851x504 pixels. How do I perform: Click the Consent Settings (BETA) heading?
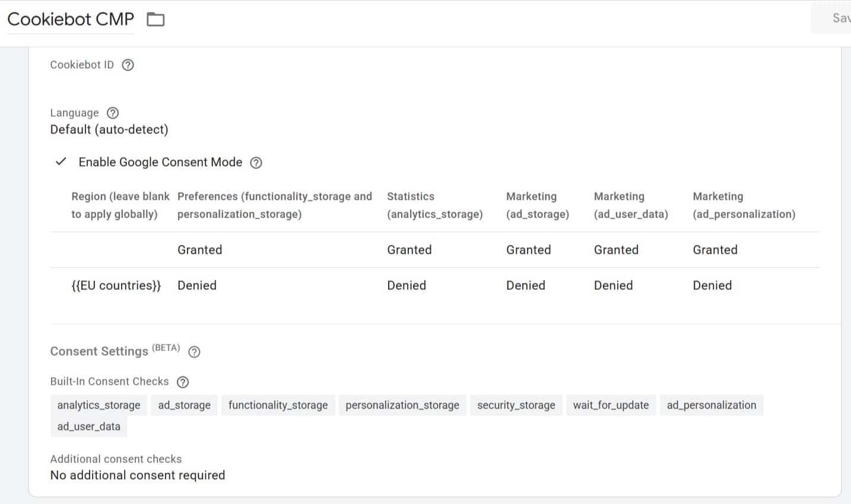click(x=115, y=350)
